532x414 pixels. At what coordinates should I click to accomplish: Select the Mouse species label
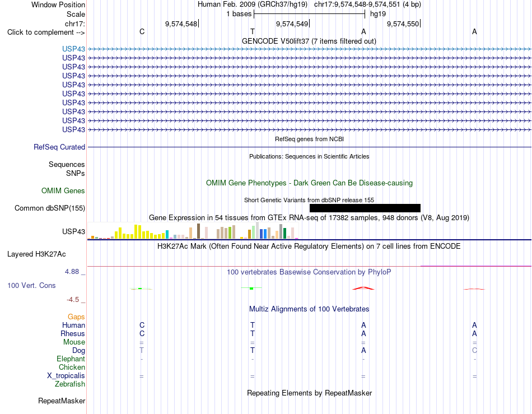pyautogui.click(x=74, y=342)
